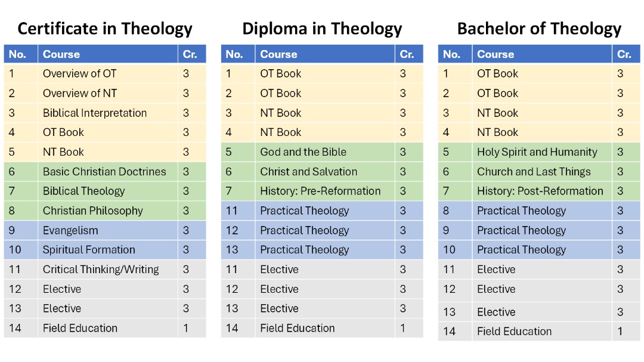This screenshot has height=362, width=644.
Task: Click the Certificate in Theology title
Action: (105, 29)
